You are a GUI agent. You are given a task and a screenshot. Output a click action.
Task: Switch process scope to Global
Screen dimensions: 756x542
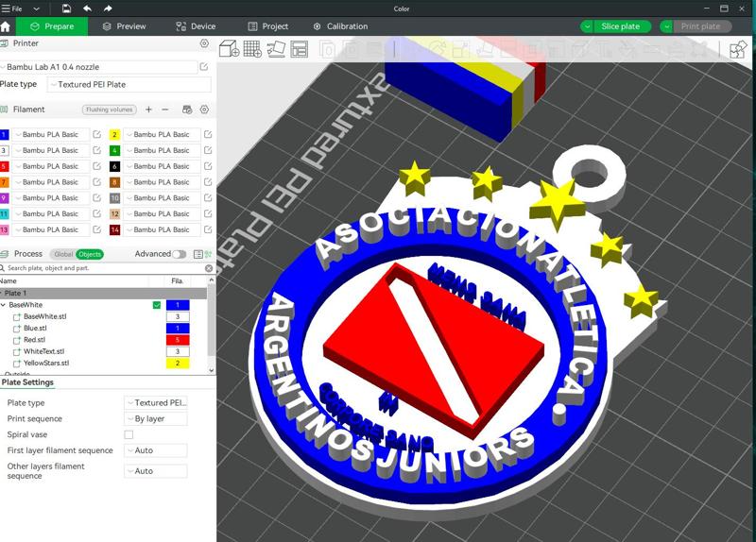pyautogui.click(x=63, y=254)
